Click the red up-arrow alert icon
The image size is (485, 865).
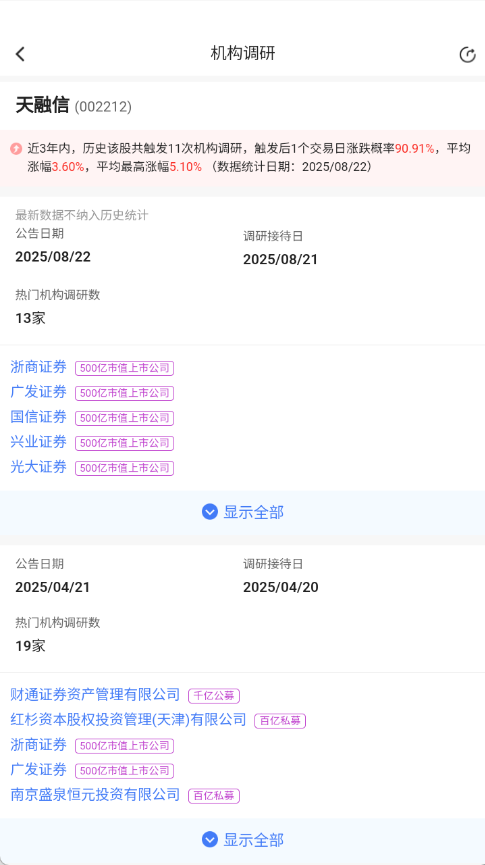pyautogui.click(x=17, y=148)
